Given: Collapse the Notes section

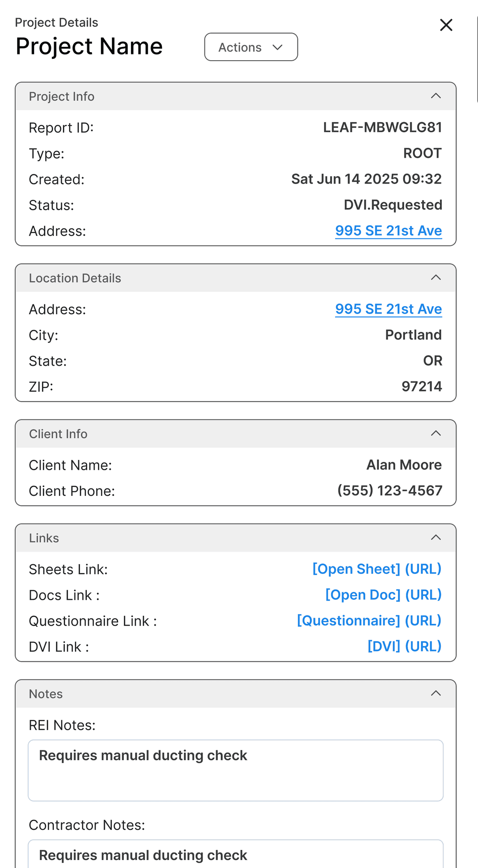Looking at the screenshot, I should 436,693.
